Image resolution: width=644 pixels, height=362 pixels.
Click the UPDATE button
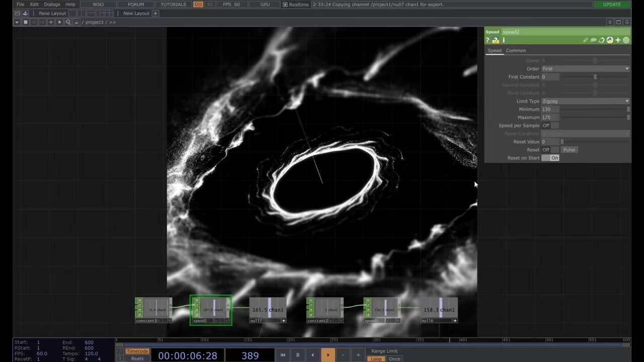point(612,5)
